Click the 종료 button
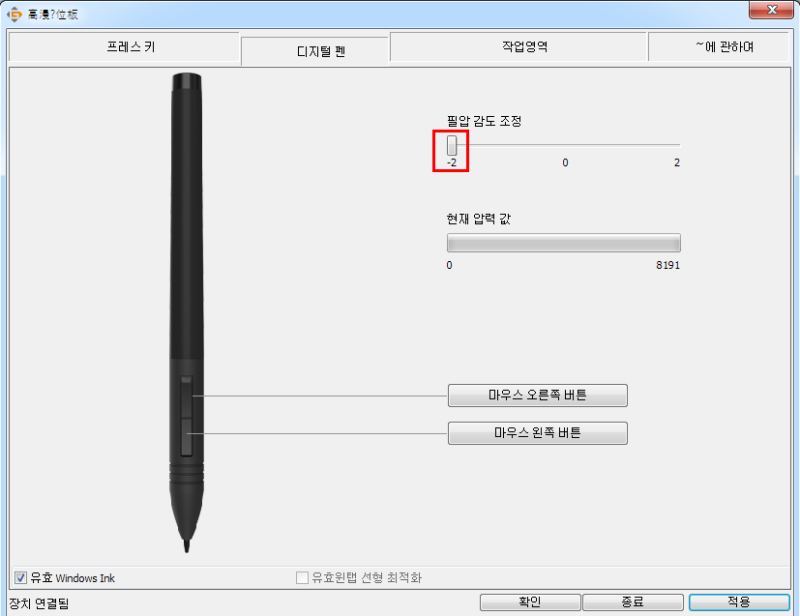Image resolution: width=800 pixels, height=616 pixels. (x=633, y=602)
